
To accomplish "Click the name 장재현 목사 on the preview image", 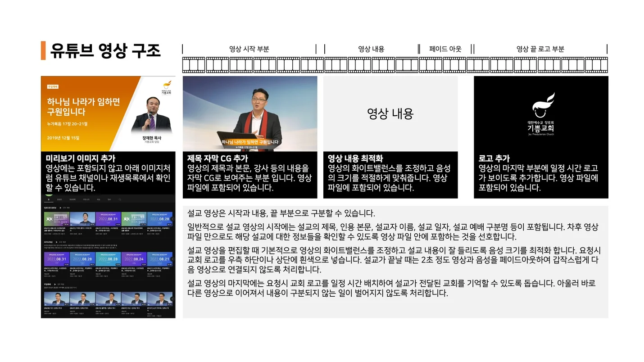I will [152, 138].
